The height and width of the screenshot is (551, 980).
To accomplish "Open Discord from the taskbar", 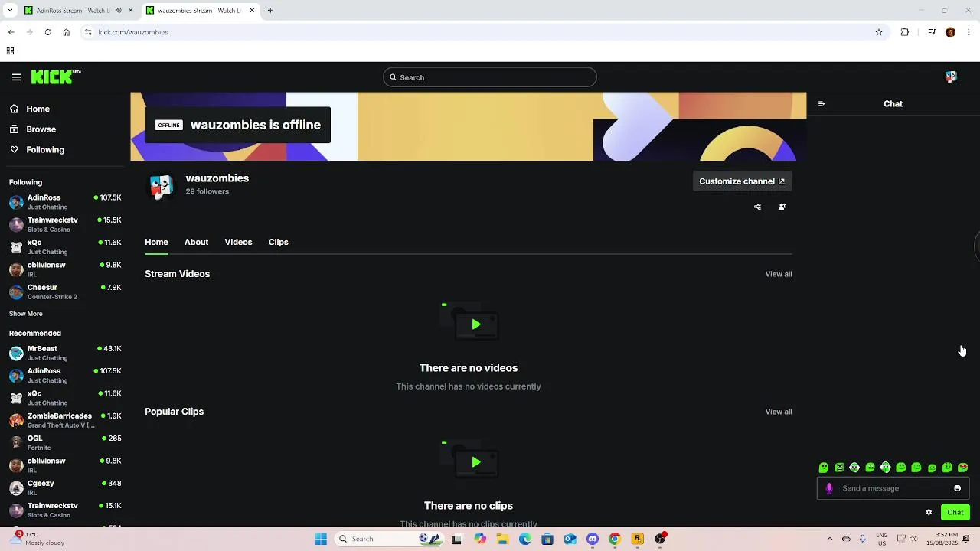I will click(x=592, y=539).
